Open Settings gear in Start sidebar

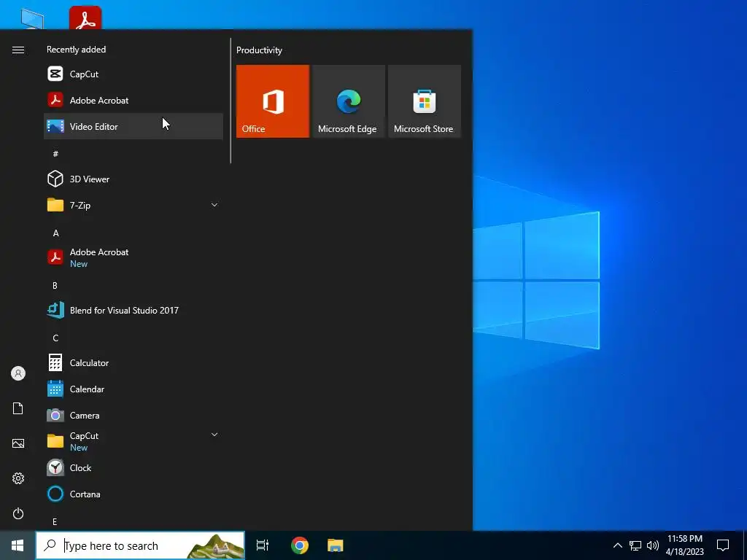tap(18, 478)
